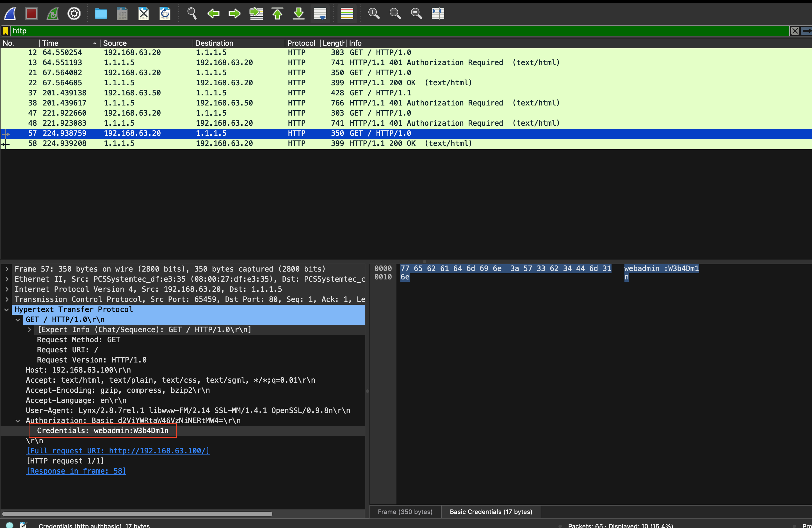The width and height of the screenshot is (812, 528).
Task: Switch to Frame (350 bytes) tab
Action: click(x=405, y=512)
